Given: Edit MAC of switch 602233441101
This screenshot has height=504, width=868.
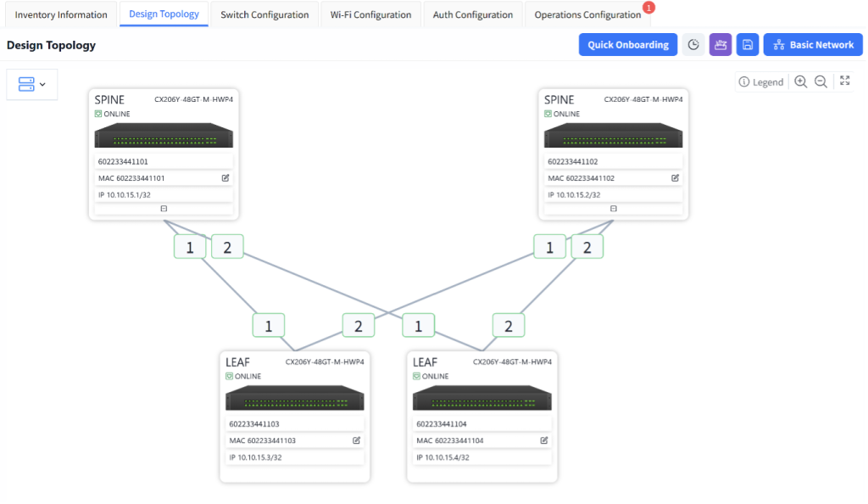Looking at the screenshot, I should point(225,178).
